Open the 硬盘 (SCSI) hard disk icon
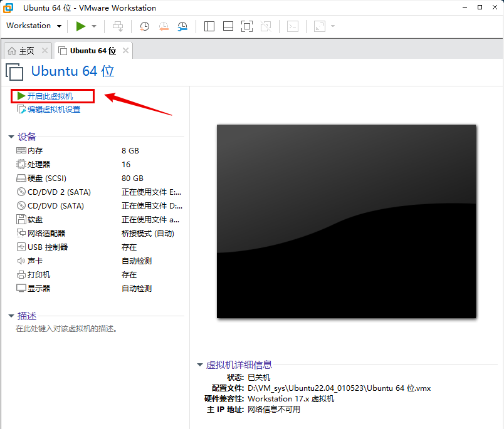Viewport: 504px width, 429px height. 21,178
